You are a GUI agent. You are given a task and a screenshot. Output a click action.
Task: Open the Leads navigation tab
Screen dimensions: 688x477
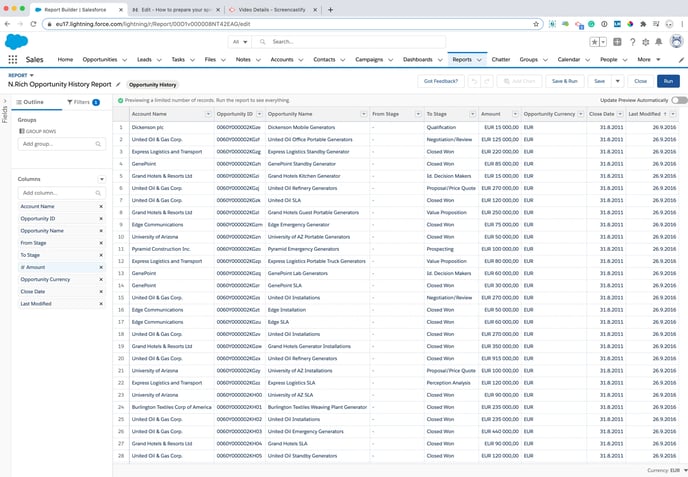tap(144, 60)
